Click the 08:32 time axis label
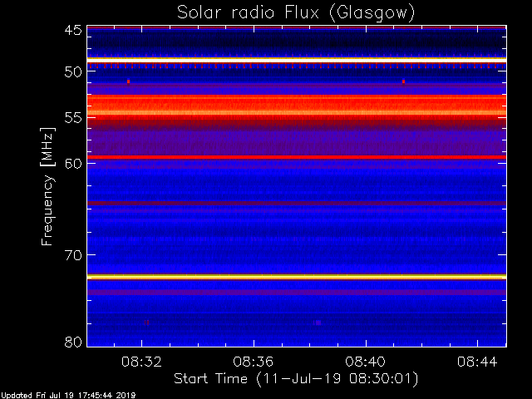 point(141,362)
